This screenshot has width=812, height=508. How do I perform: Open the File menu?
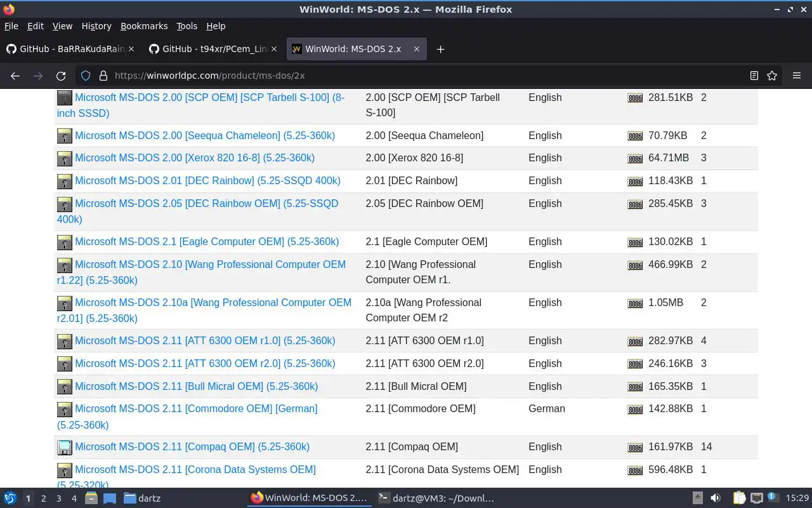11,26
